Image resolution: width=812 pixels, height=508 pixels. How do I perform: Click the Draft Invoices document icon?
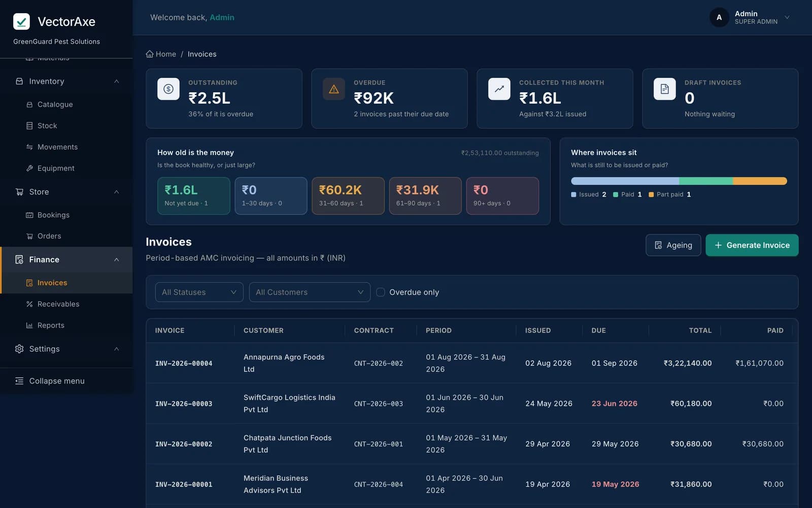665,89
